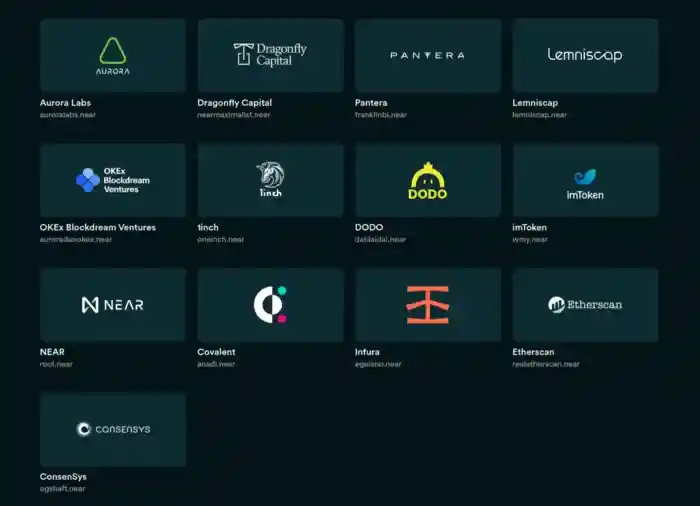Open the imToken logo card
Viewport: 700px width, 506px height.
coord(585,180)
